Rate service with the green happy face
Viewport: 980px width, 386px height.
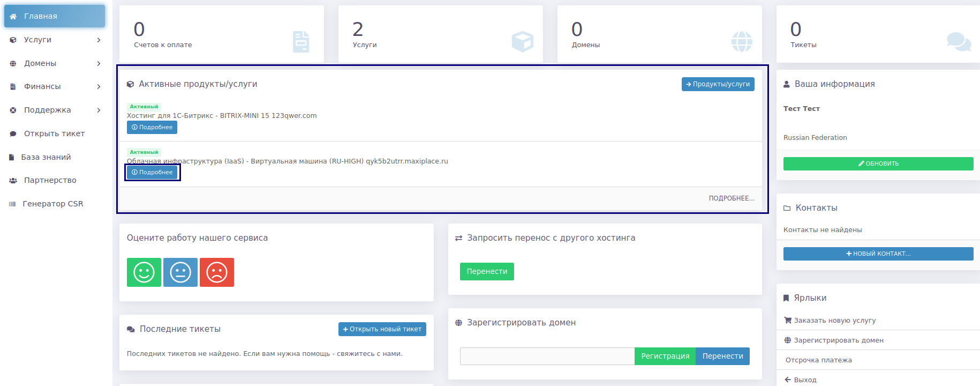click(x=144, y=272)
